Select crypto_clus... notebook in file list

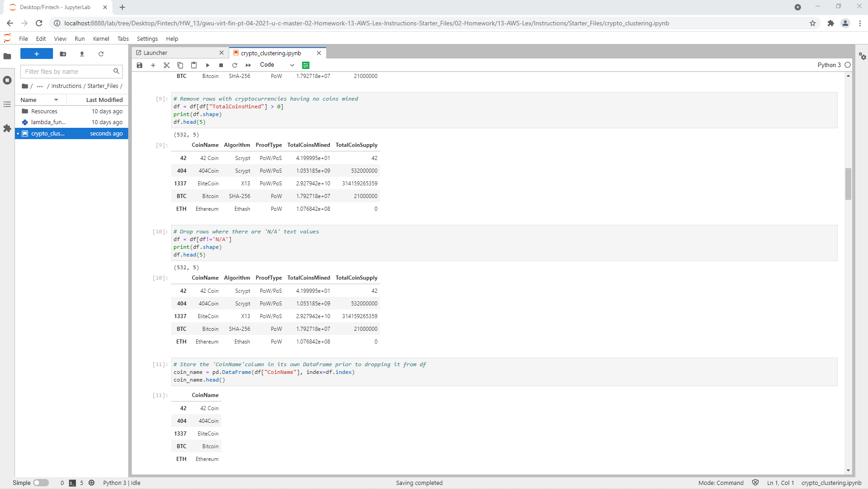coord(72,134)
